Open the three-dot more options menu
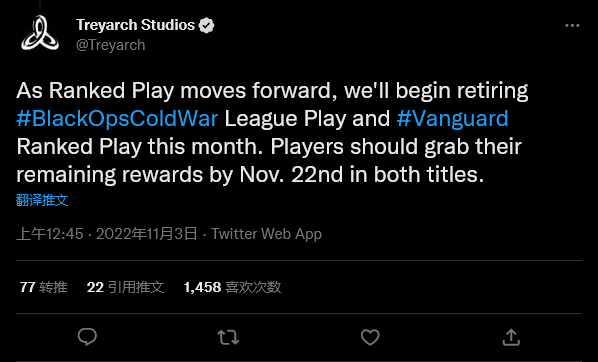 point(572,26)
